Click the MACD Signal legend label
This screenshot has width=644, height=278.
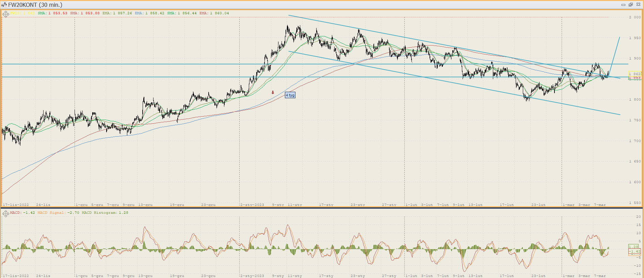tap(58, 213)
